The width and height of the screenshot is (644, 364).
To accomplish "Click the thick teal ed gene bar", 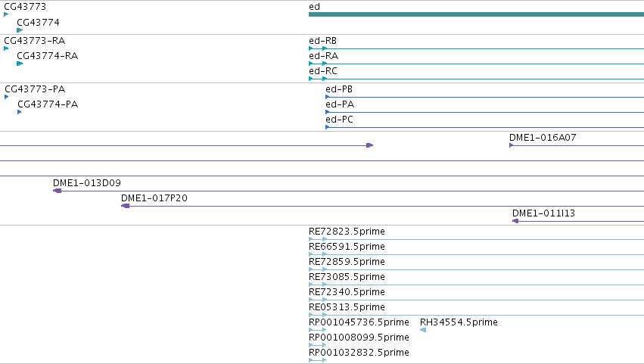I will tap(477, 14).
